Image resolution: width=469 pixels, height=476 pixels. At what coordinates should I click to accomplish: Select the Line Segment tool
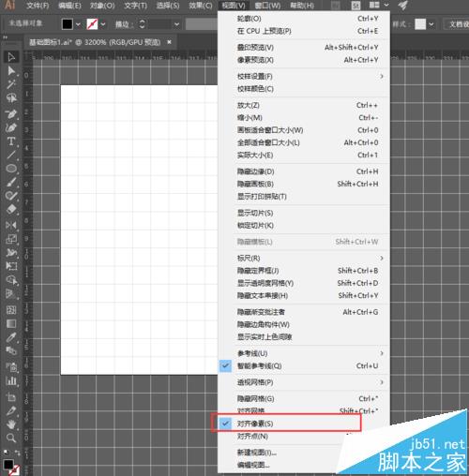(x=11, y=155)
